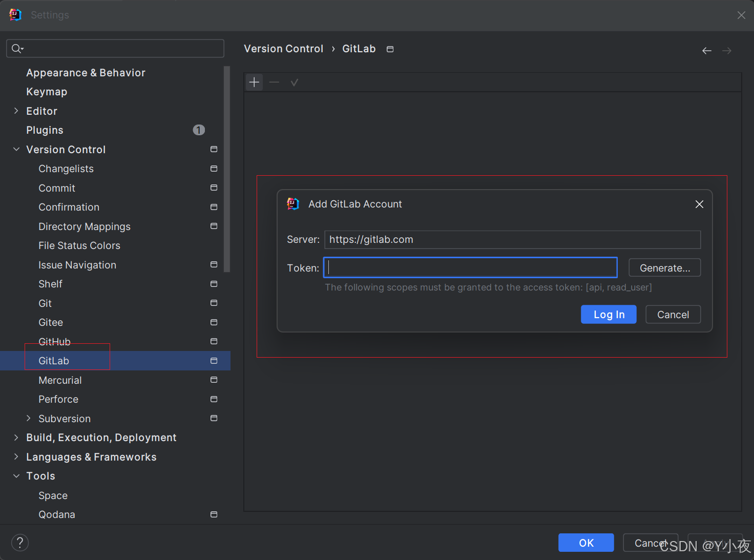Click the project icon on Directory Mappings row
This screenshot has width=754, height=560.
214,226
